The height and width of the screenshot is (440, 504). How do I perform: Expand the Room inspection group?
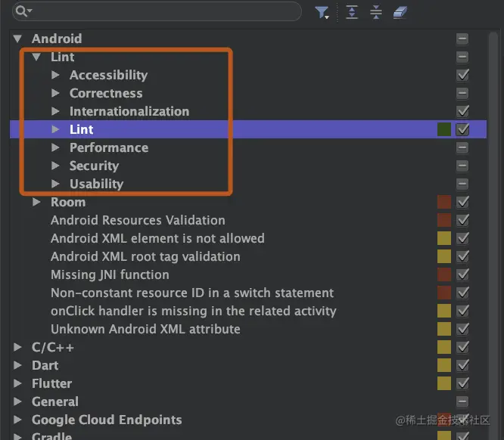(x=36, y=202)
